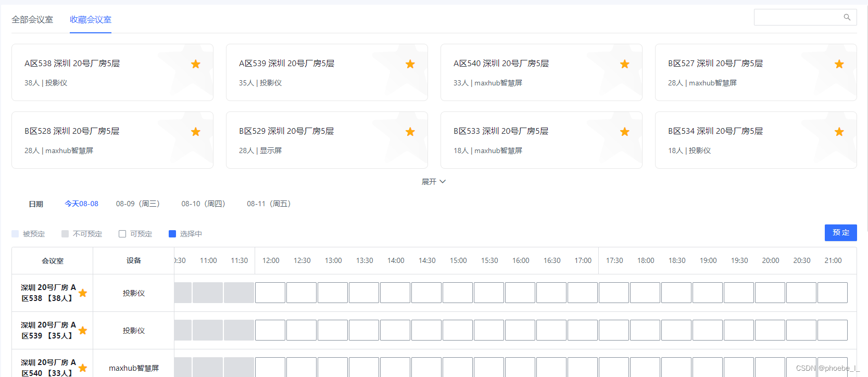868x377 pixels.
Task: Unfavorite room B区534 card star
Action: click(x=839, y=132)
